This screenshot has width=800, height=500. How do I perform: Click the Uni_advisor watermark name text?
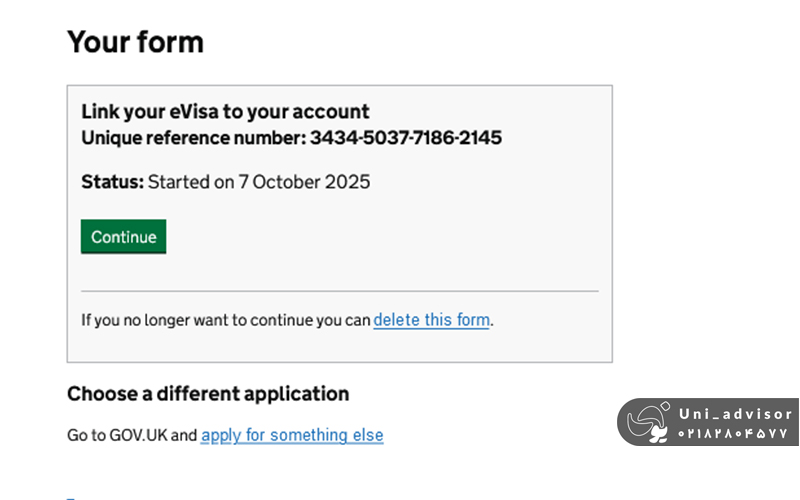(735, 413)
